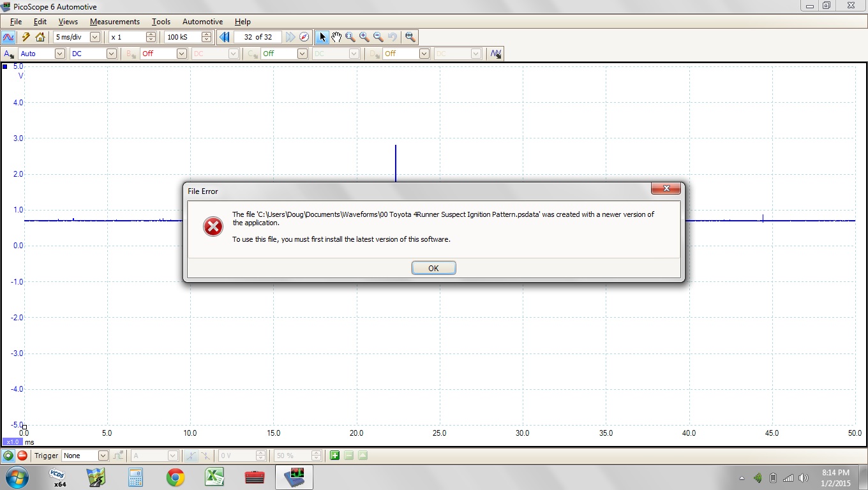Open the File menu
Screen dimensions: 868x490
coord(16,22)
